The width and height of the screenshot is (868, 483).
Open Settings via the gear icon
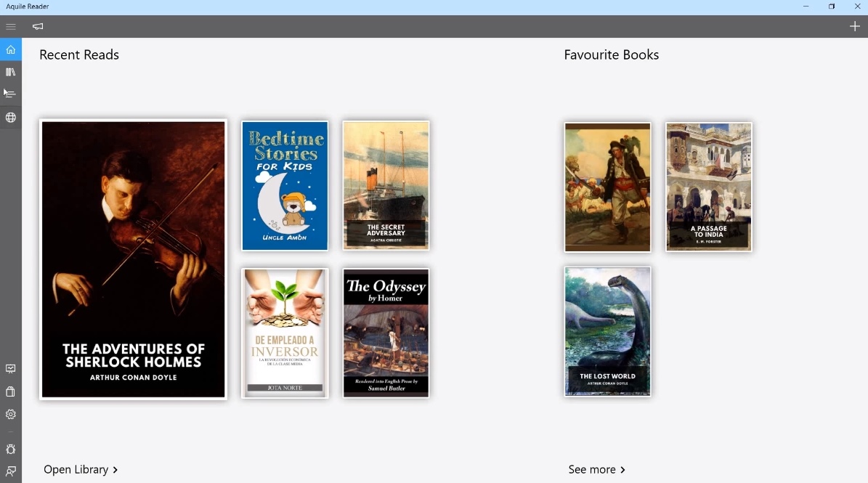[10, 414]
